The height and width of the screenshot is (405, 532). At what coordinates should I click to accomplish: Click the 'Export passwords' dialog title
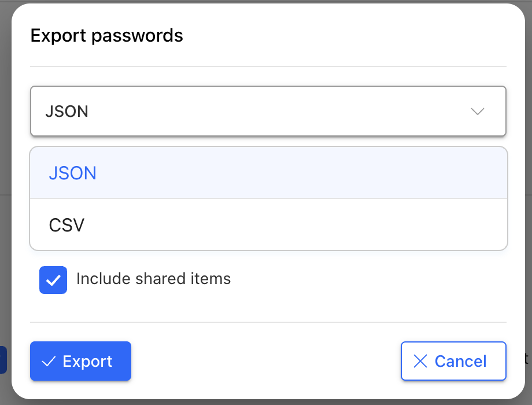106,35
